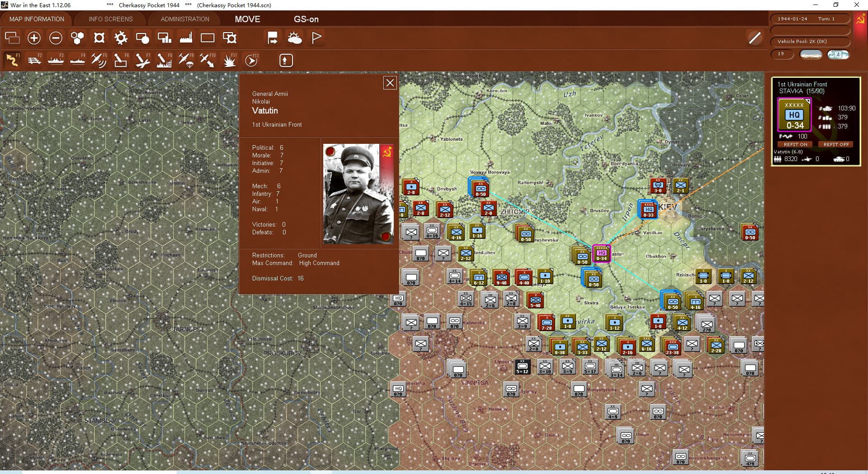Toggle the hex grid display icon
This screenshot has width=868, height=474.
(77, 38)
